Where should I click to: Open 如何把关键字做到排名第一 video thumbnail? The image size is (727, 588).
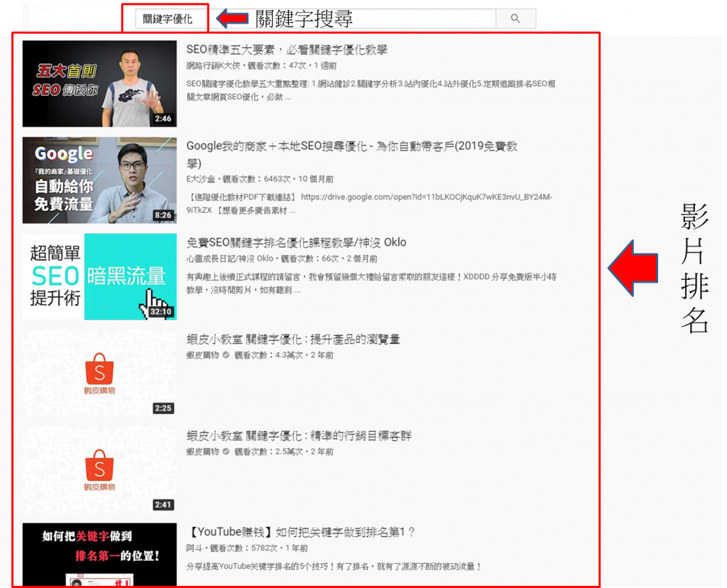[99, 555]
